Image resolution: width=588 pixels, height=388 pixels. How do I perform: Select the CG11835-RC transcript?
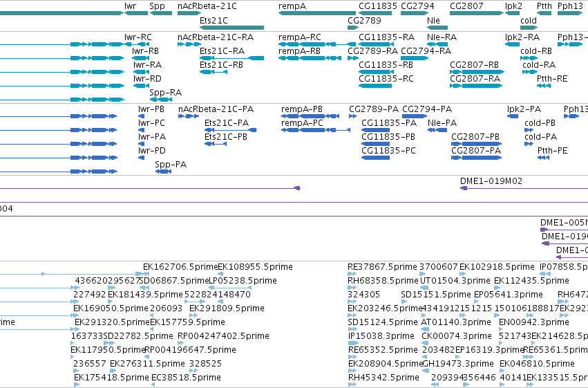[x=375, y=86]
